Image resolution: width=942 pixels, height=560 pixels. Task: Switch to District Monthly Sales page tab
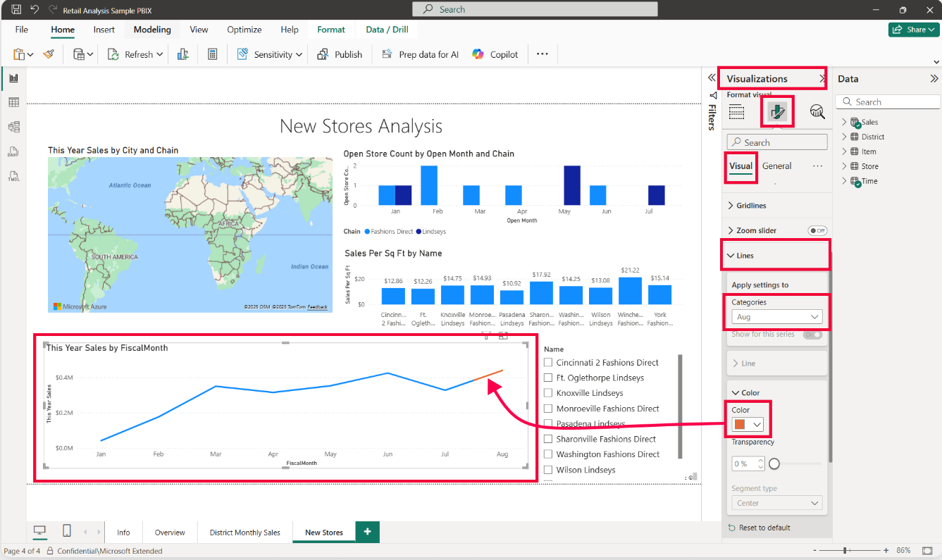[x=244, y=533]
